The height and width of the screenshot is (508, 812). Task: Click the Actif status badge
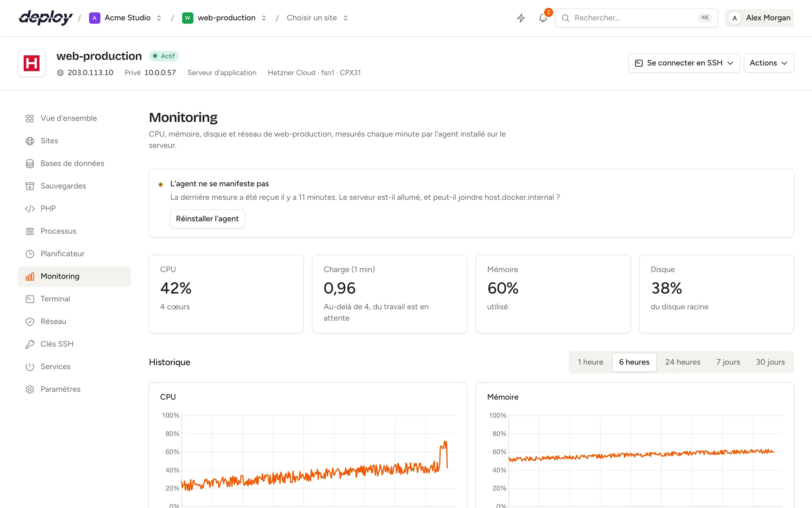[164, 56]
